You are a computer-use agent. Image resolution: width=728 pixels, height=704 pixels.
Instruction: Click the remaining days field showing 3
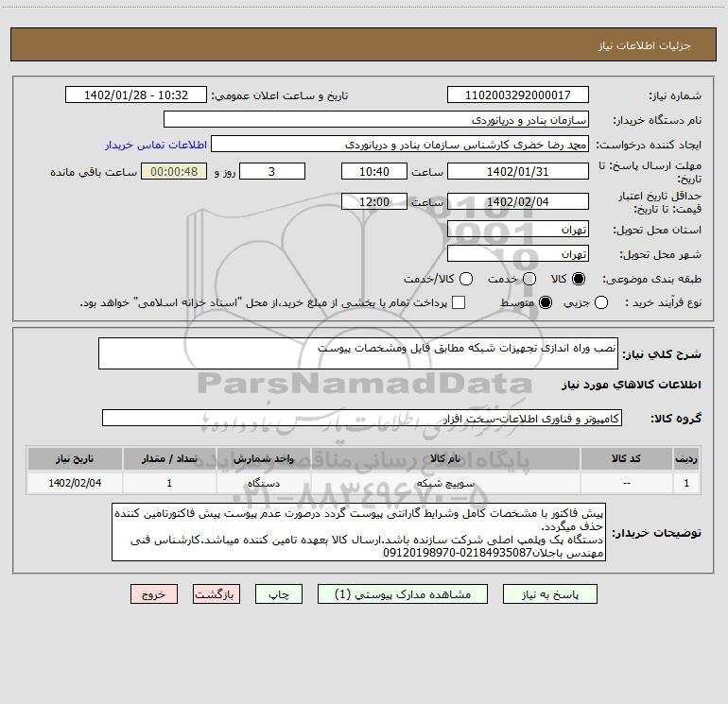(272, 171)
